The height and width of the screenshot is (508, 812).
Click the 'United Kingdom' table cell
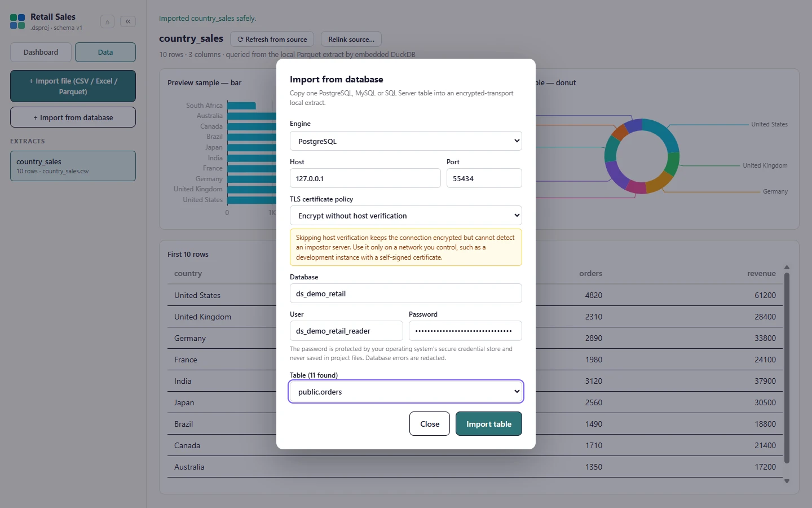[202, 317]
